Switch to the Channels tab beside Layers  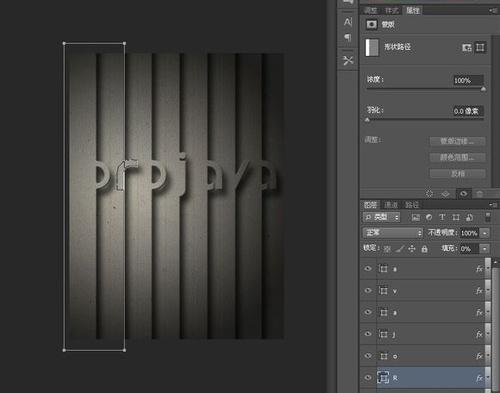click(x=391, y=205)
